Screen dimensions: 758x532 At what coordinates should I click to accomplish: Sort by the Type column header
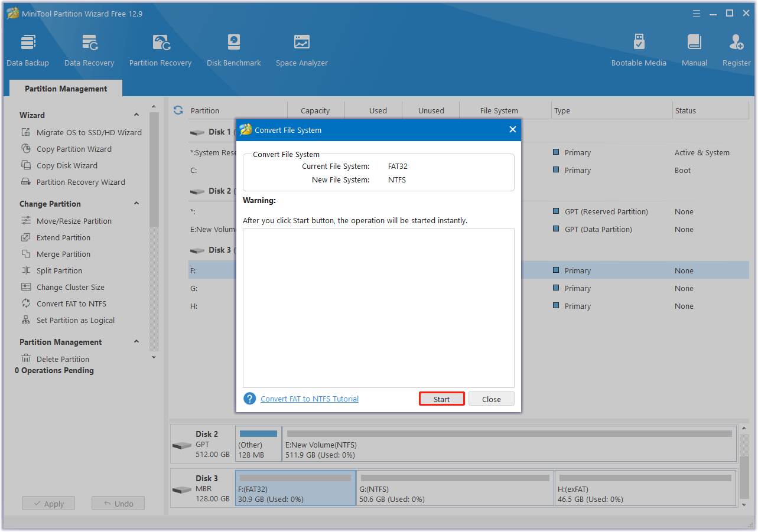pyautogui.click(x=611, y=110)
